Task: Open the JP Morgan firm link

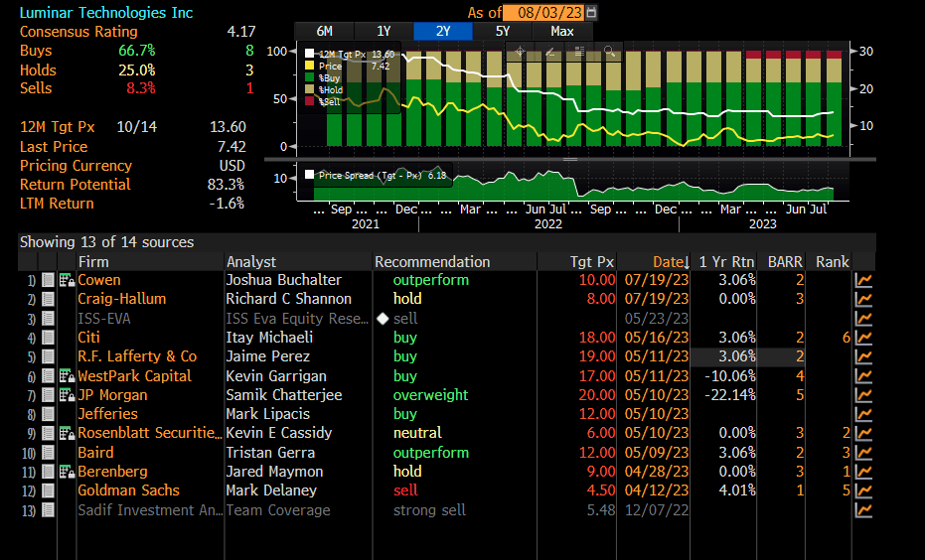Action: pos(112,395)
